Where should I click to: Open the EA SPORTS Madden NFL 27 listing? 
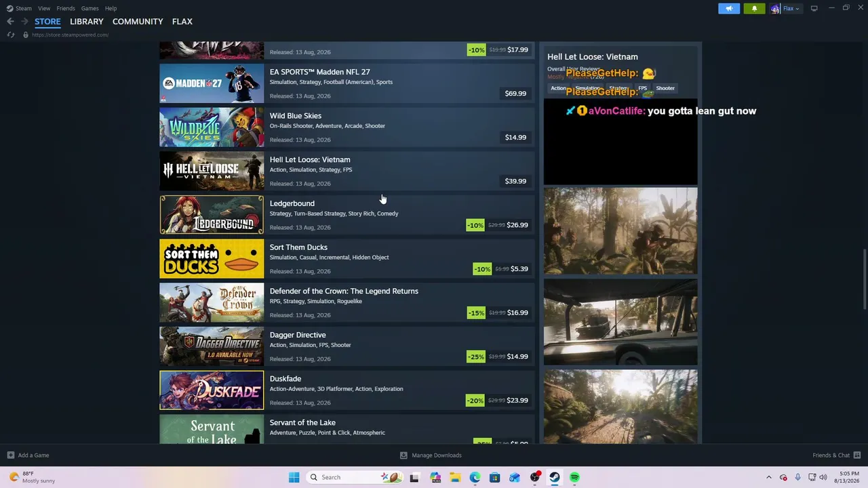coord(347,83)
